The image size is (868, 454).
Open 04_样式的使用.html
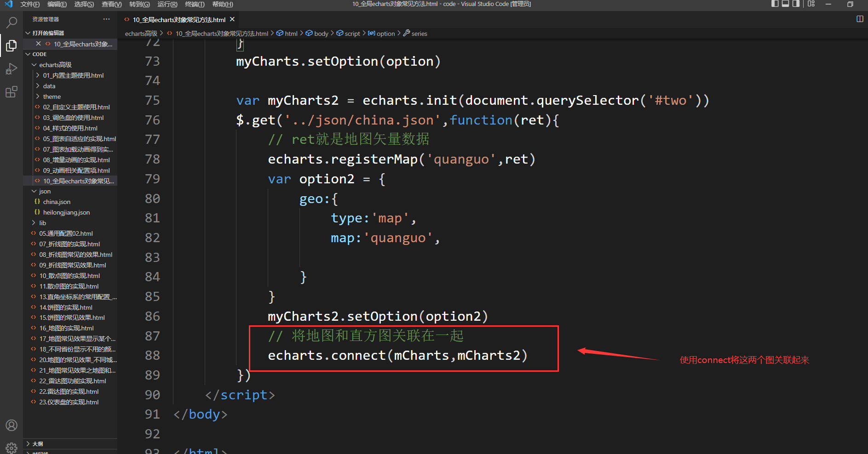pyautogui.click(x=70, y=128)
